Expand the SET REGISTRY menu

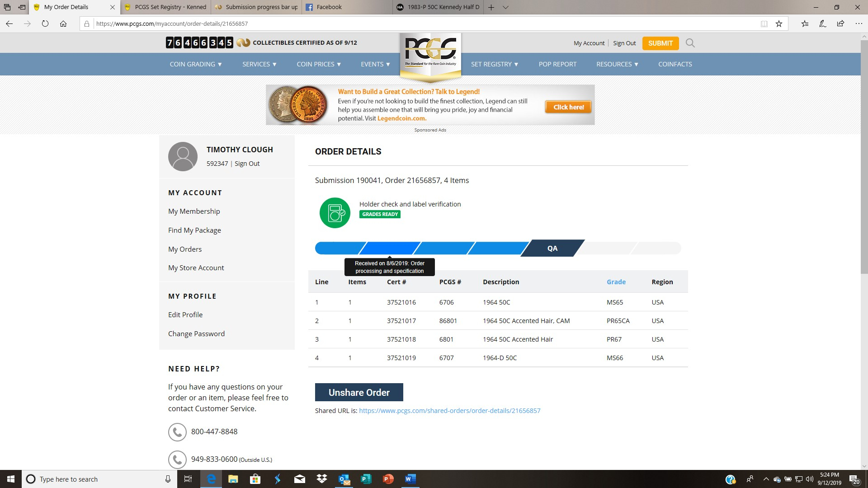495,64
